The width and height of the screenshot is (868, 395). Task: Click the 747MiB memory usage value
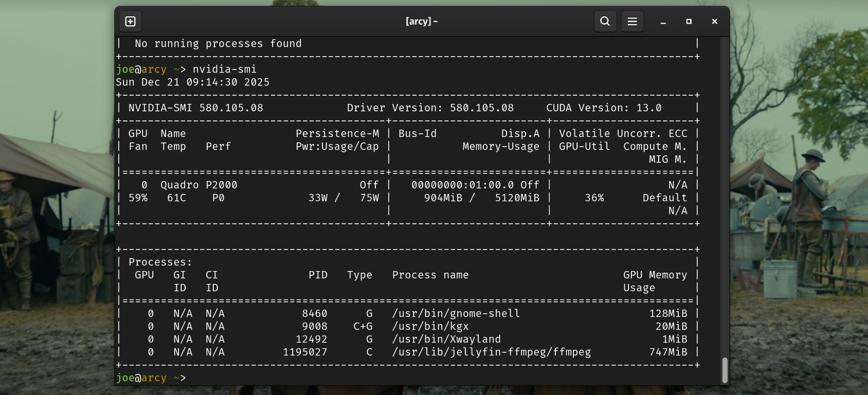coord(668,352)
